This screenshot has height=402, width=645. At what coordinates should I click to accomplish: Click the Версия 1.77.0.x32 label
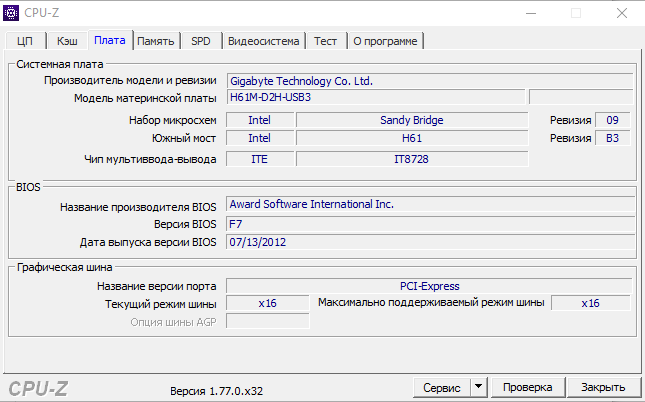tap(216, 391)
